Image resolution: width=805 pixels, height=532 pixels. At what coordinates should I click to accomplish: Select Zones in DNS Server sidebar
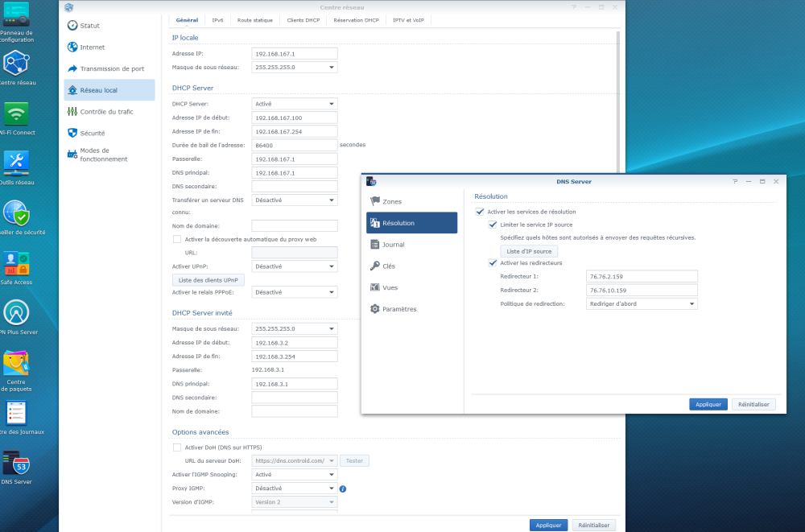[x=392, y=201]
